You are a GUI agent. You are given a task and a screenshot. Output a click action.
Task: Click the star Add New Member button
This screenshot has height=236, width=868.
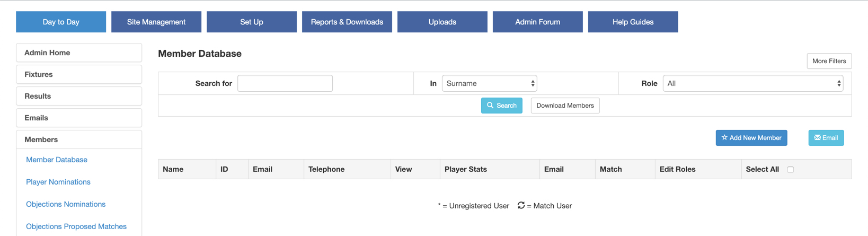tap(751, 138)
